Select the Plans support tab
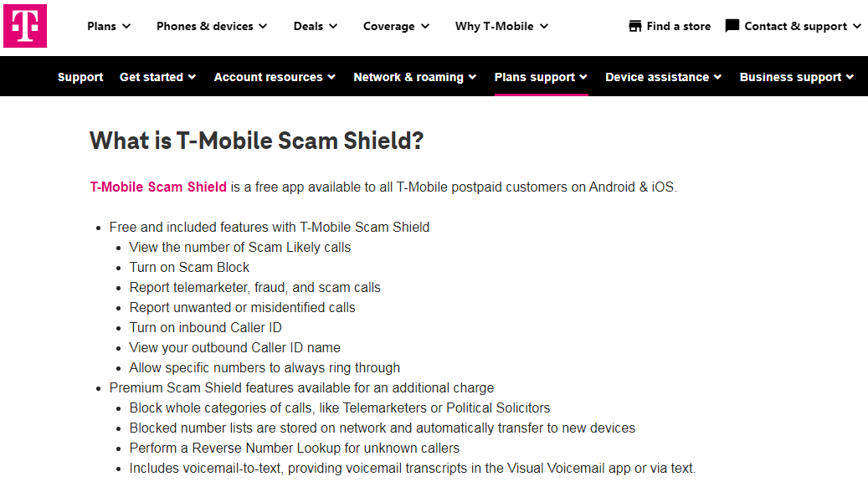 point(541,77)
